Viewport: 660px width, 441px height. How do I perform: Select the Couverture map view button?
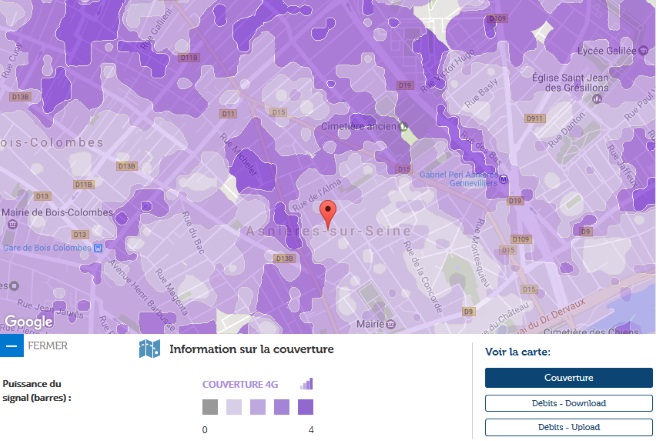[x=569, y=378]
